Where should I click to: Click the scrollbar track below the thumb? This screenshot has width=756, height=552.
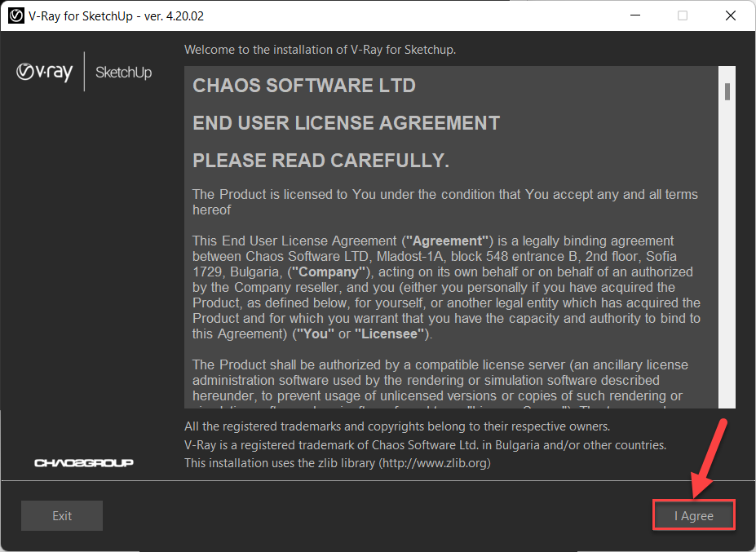727,254
